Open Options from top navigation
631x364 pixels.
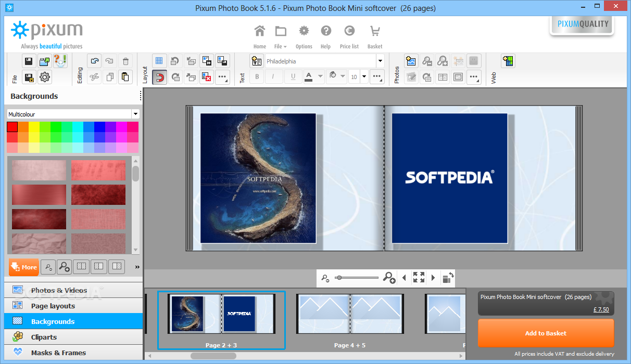(304, 36)
